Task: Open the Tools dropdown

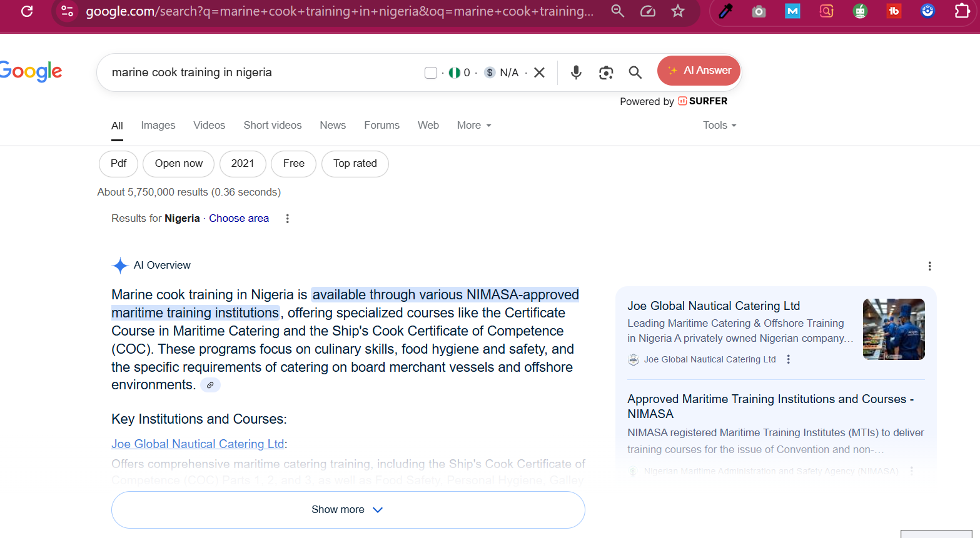Action: click(x=719, y=126)
